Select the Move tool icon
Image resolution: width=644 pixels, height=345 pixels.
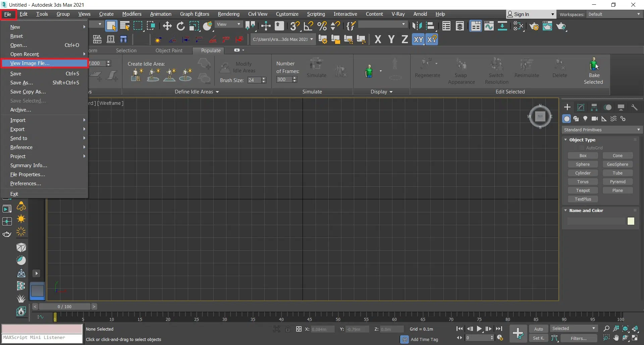click(167, 26)
